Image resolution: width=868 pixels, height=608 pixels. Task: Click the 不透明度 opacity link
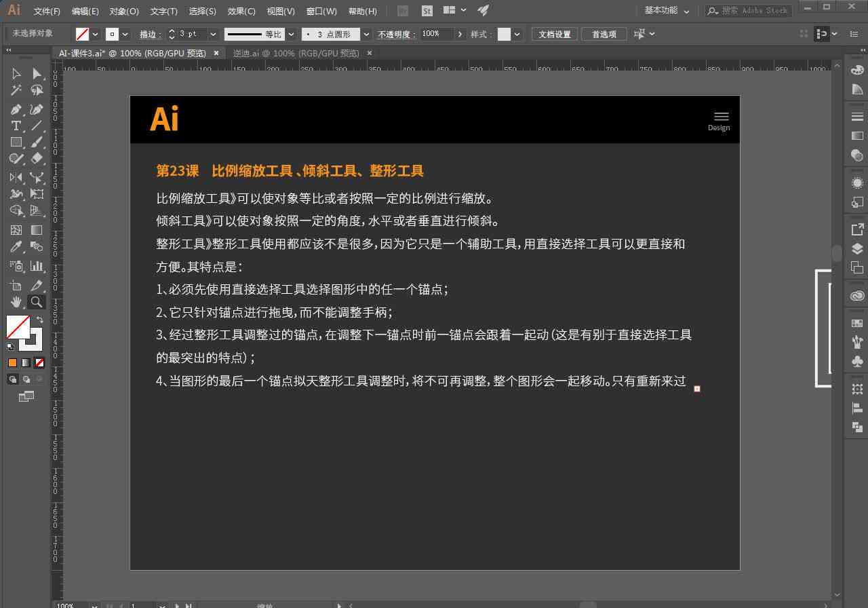tap(396, 35)
